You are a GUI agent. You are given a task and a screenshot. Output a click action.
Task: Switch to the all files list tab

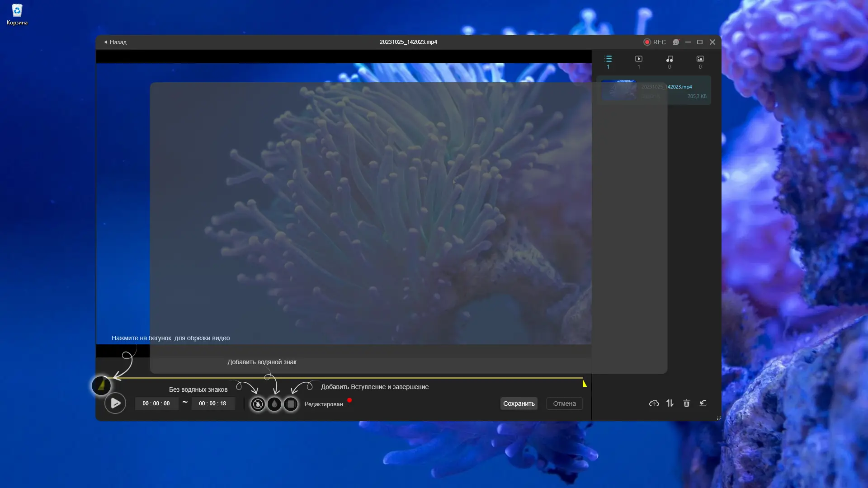[x=608, y=61]
